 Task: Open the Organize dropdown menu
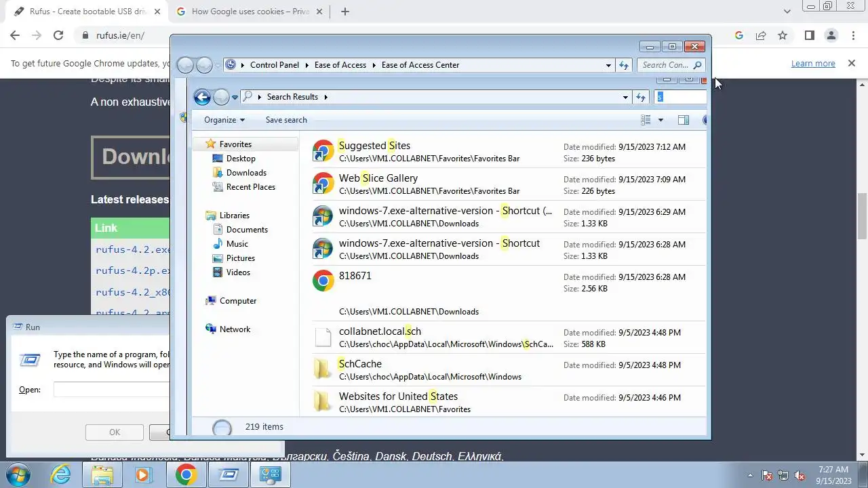(224, 120)
